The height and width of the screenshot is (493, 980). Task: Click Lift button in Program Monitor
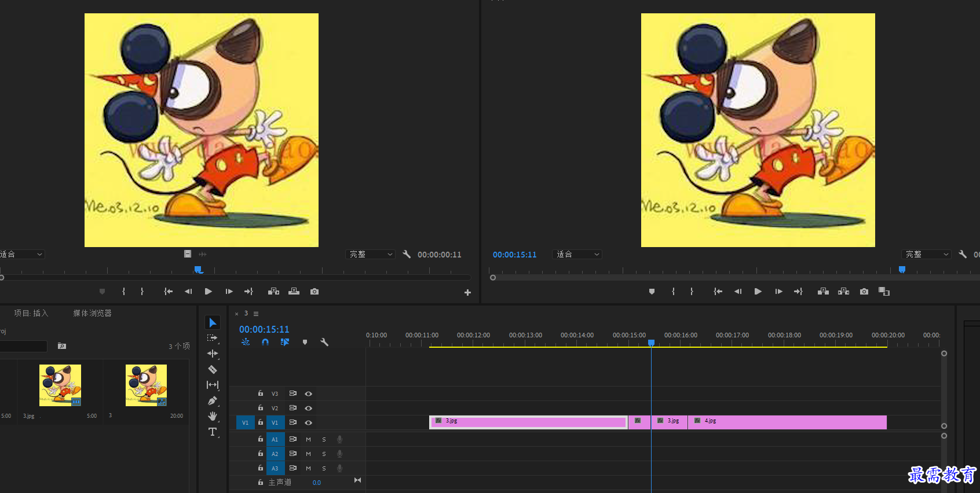[x=823, y=292]
